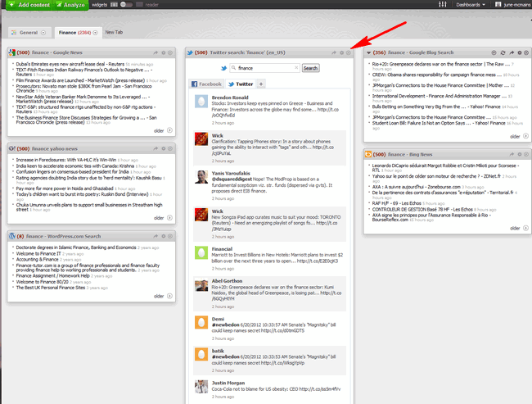Click the @dsquareddigest mention link
The image size is (532, 404).
point(232,179)
